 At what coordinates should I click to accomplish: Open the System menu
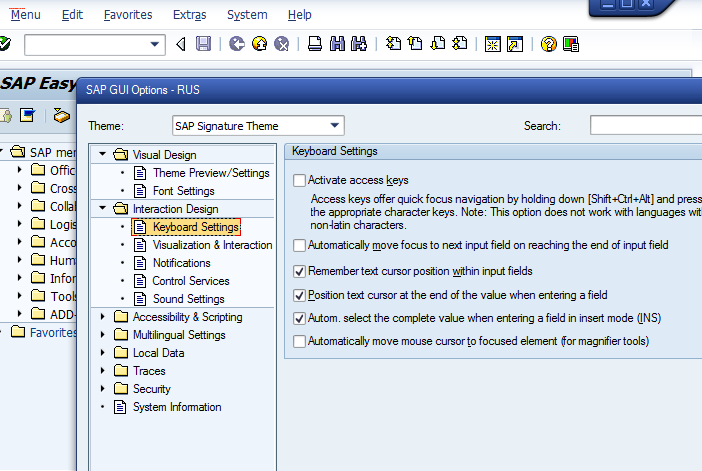coord(247,15)
